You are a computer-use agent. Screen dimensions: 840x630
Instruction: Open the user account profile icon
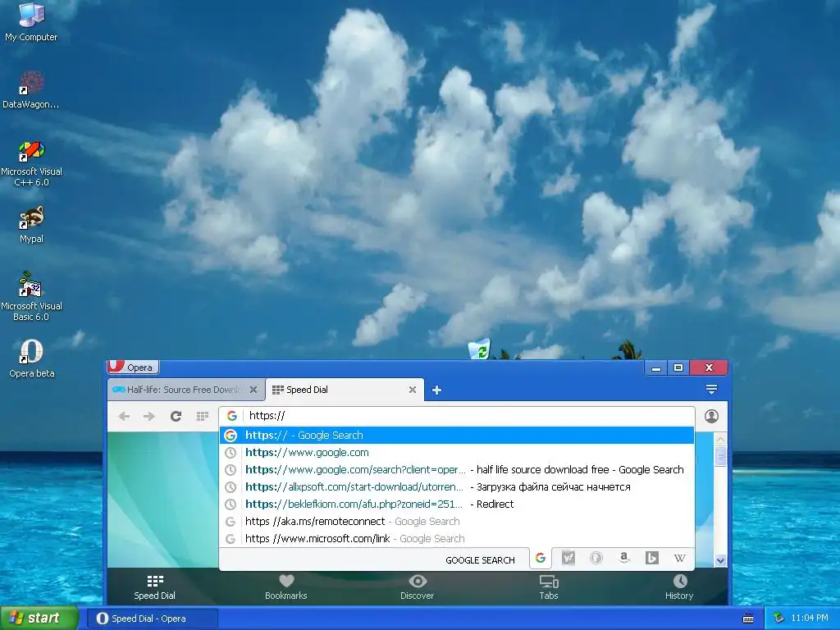711,416
